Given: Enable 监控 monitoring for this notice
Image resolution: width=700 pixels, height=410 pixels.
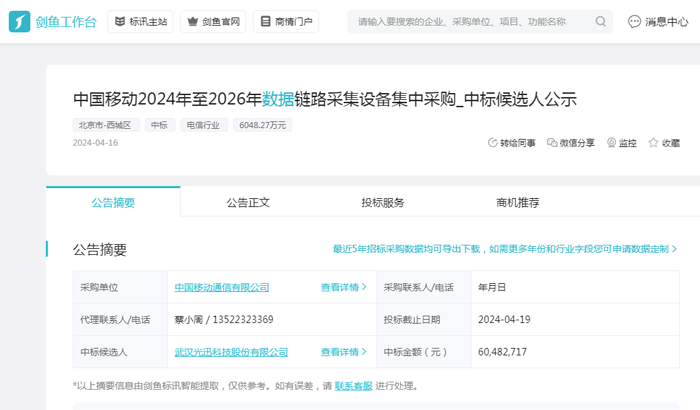Looking at the screenshot, I should [612, 143].
